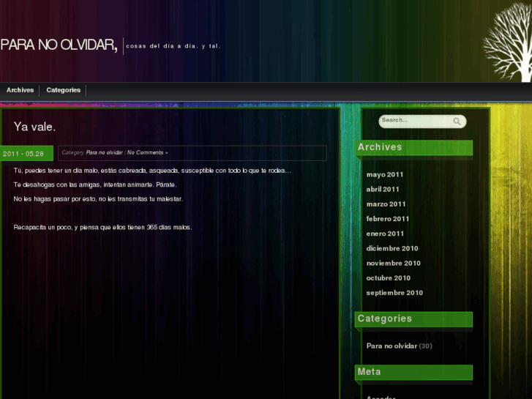Screen dimensions: 532x399
Task: Open the febrero 2011 archive
Action: [388, 219]
